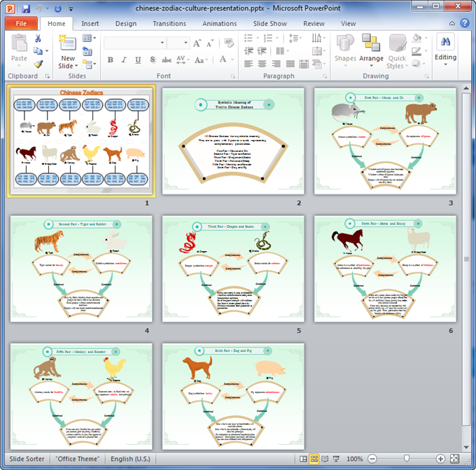Expand the New Slide dropdown arrow
The height and width of the screenshot is (470, 476).
[x=76, y=66]
